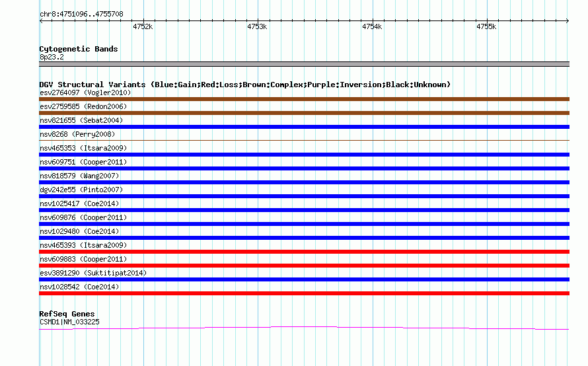The image size is (588, 366).
Task: Click the blue gain bar for nsv609876
Action: pyautogui.click(x=304, y=224)
